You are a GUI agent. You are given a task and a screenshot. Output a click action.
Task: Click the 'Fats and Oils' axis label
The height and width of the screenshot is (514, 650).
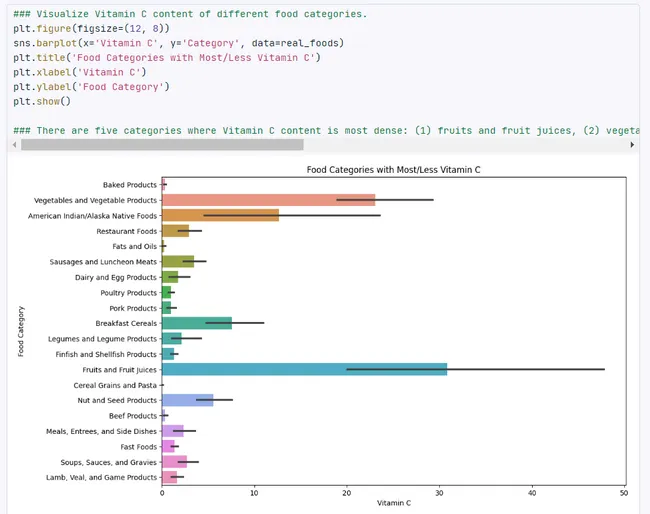point(135,246)
